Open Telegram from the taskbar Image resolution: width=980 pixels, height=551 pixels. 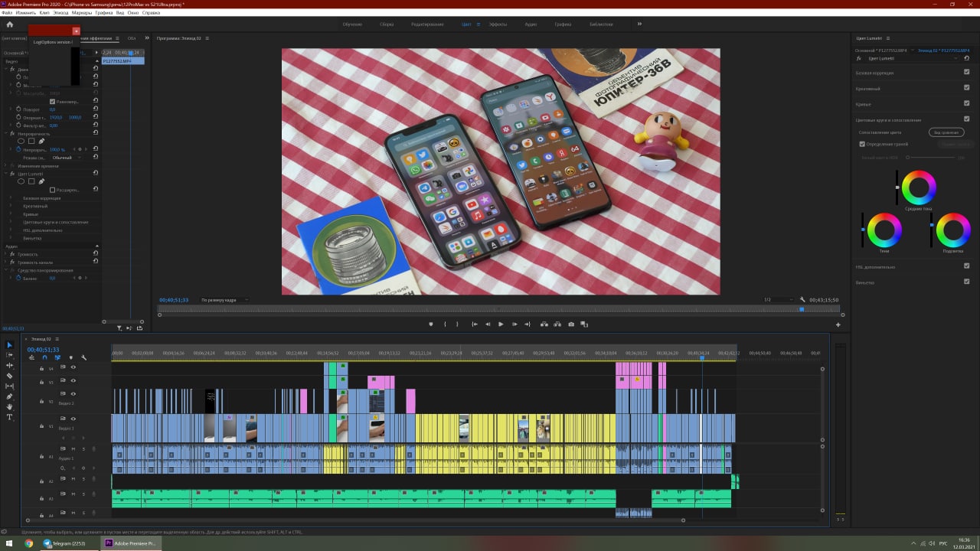69,543
